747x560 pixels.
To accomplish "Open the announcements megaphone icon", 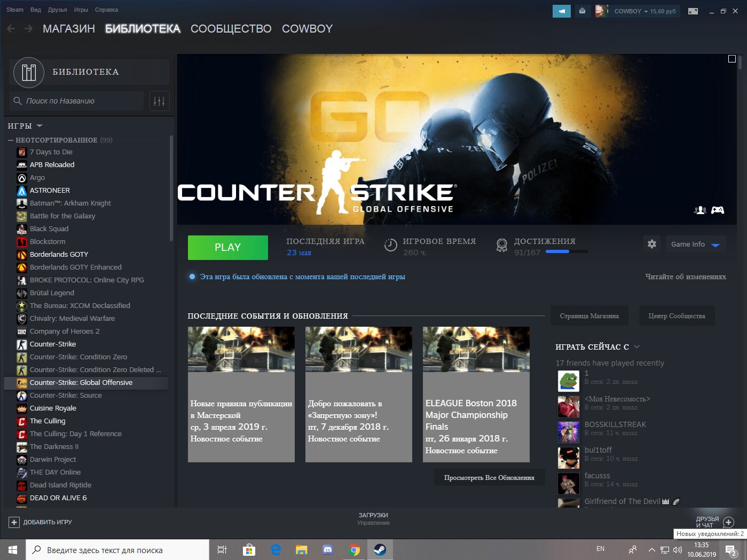I will [561, 11].
